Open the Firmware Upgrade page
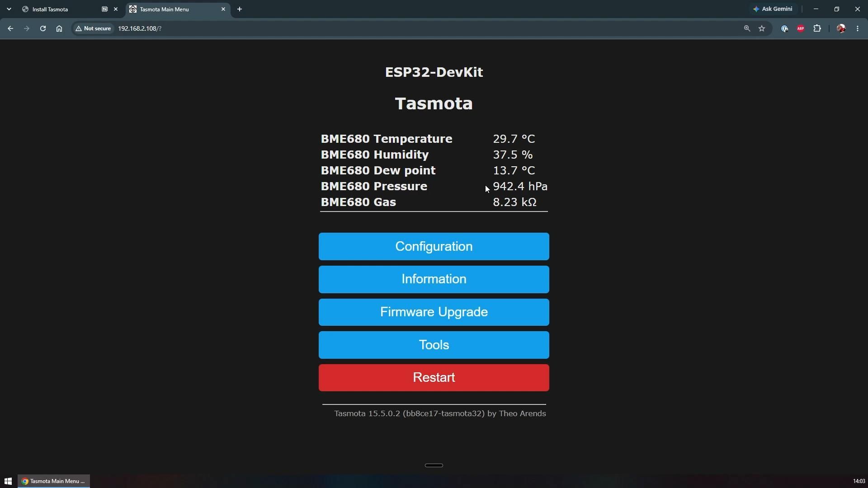The height and width of the screenshot is (488, 868). [x=434, y=312]
